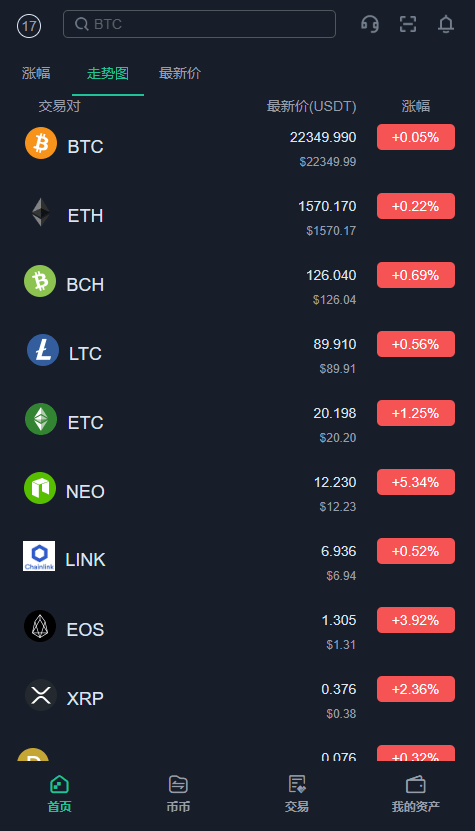
Task: Select the Bitcoin BTC coin icon
Action: click(x=41, y=143)
